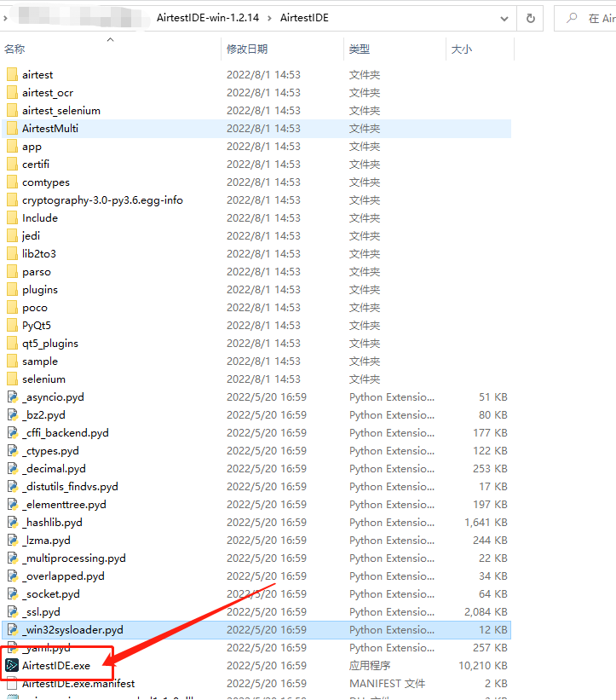Viewport: 616px width, 700px height.
Task: Select the plugins folder icon
Action: (x=13, y=289)
